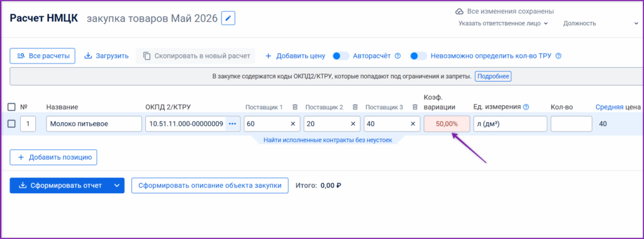Clear the price 20 with X

[x=353, y=124]
